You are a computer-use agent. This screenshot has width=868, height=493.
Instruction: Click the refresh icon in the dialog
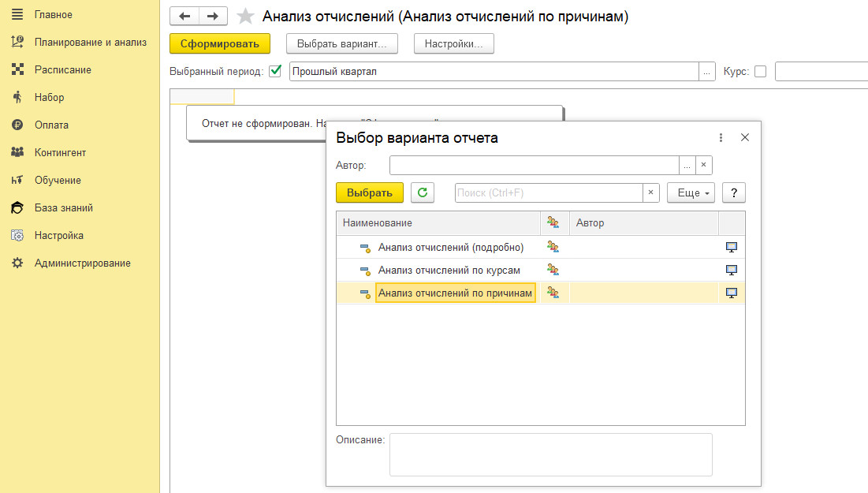(x=423, y=192)
